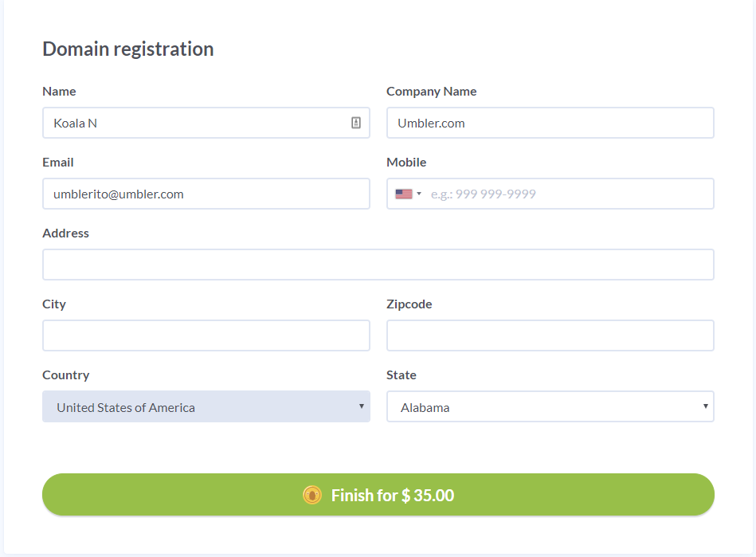Select the empty City input field
The image size is (756, 557).
coord(206,335)
